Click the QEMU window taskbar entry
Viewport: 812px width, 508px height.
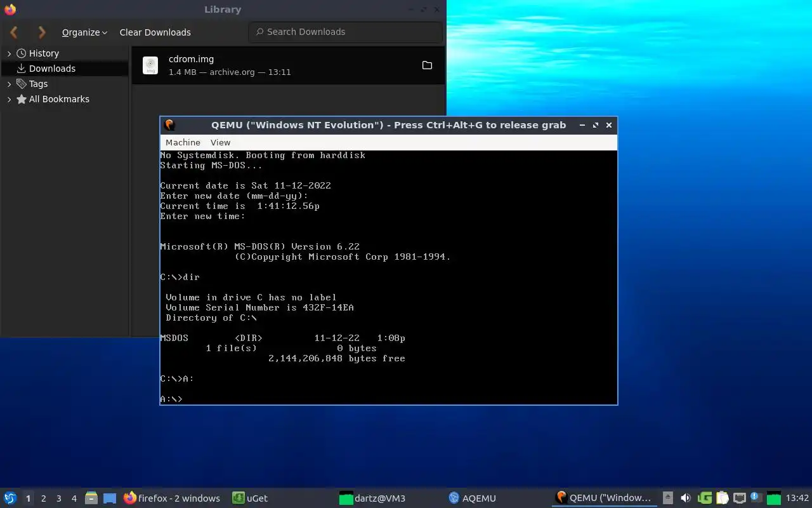pos(604,498)
